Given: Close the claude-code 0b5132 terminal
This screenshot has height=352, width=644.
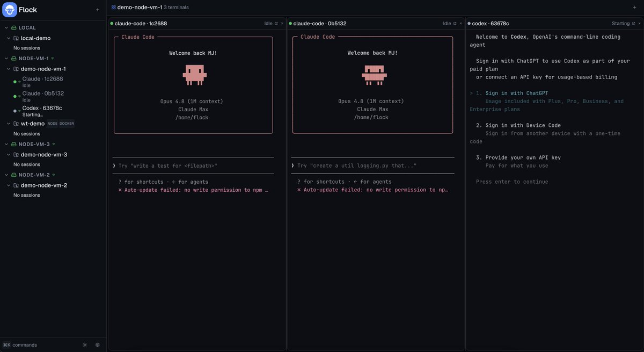Looking at the screenshot, I should [461, 24].
